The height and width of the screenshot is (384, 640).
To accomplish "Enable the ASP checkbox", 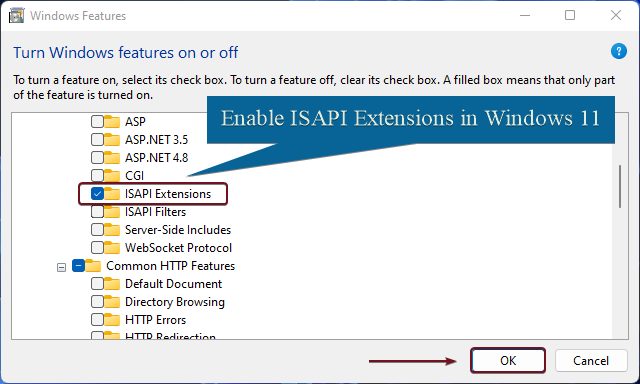I will 97,122.
